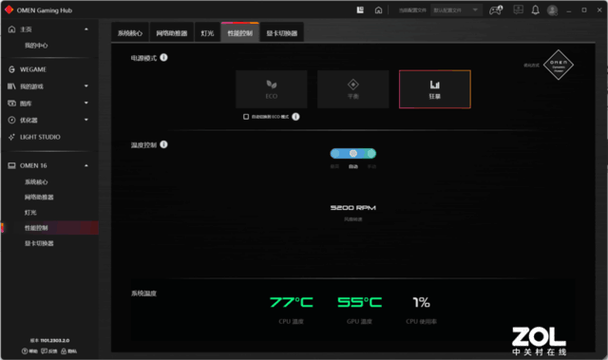Viewport: 608px width, 360px height.
Task: Select the ECO power mode tile
Action: click(271, 89)
